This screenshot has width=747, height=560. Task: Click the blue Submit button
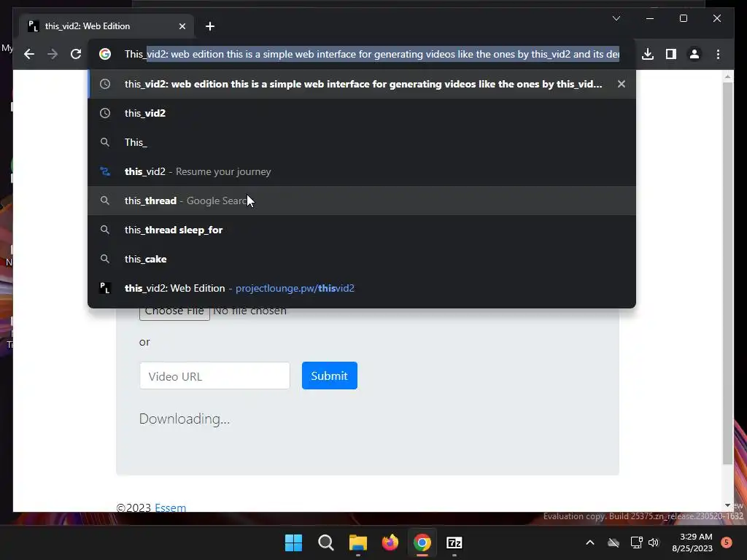pos(329,376)
